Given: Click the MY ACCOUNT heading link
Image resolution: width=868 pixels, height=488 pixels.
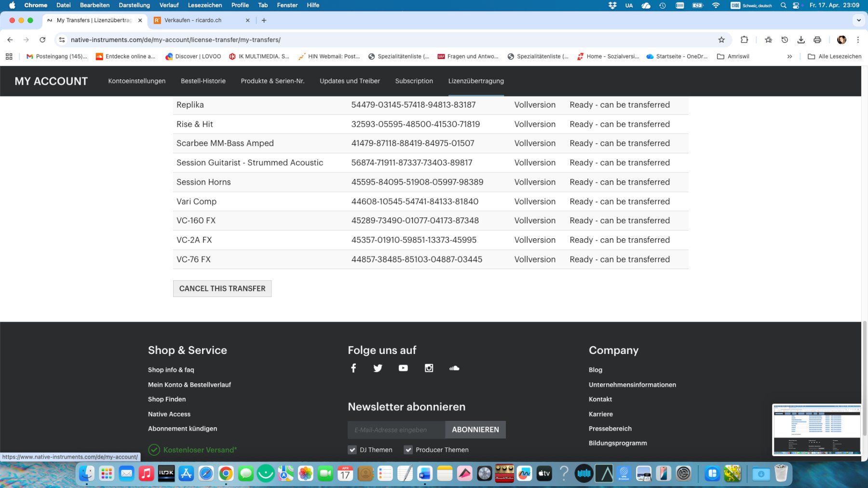Looking at the screenshot, I should point(51,81).
